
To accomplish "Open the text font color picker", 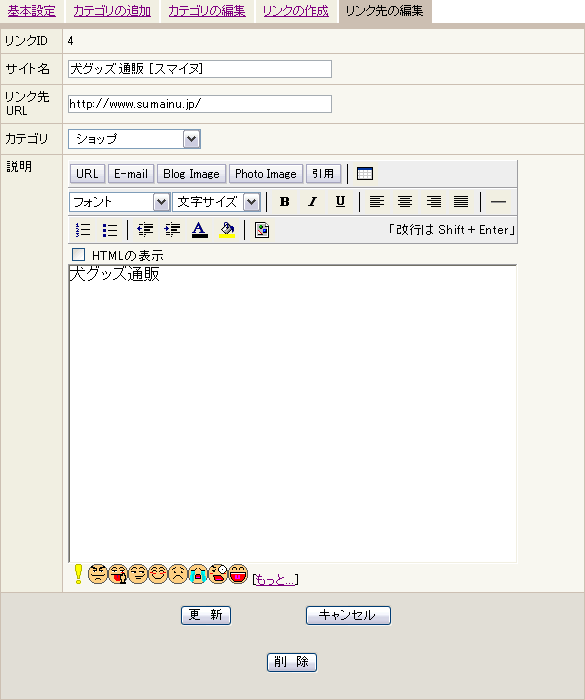I will click(x=200, y=230).
